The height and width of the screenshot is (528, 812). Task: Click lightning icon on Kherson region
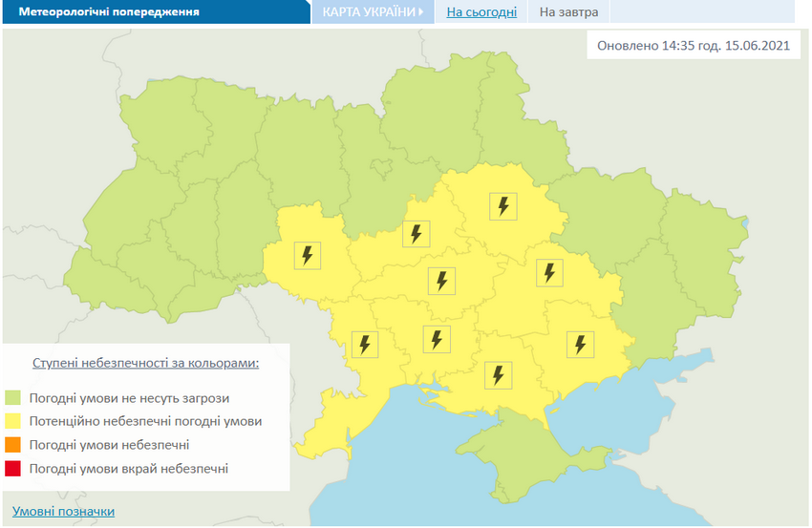point(497,374)
